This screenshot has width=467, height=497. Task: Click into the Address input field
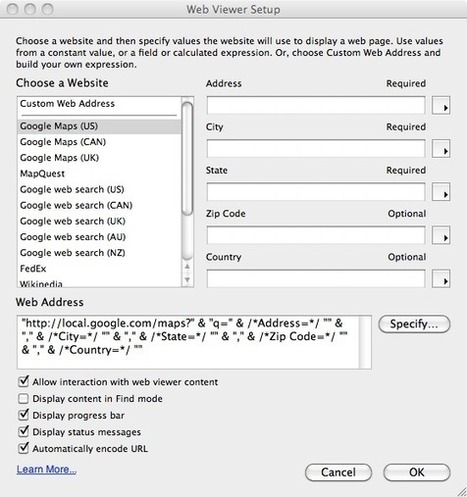(316, 105)
